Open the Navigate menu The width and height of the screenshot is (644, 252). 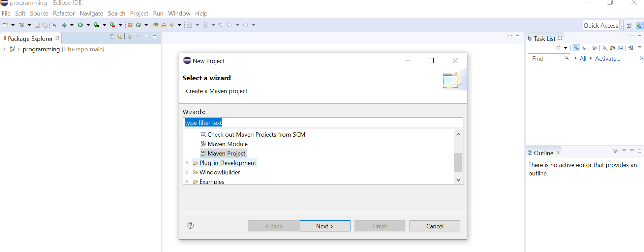91,13
